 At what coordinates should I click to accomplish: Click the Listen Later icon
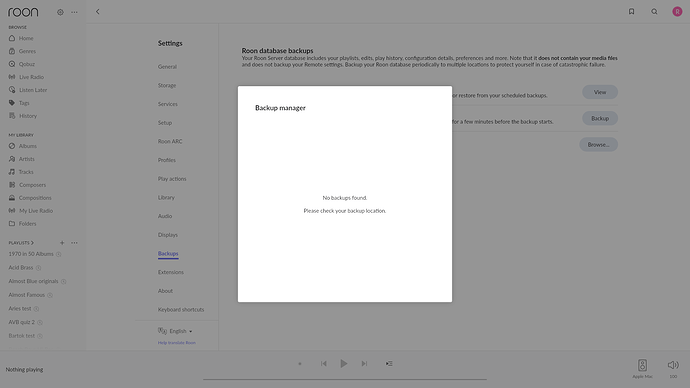point(12,90)
